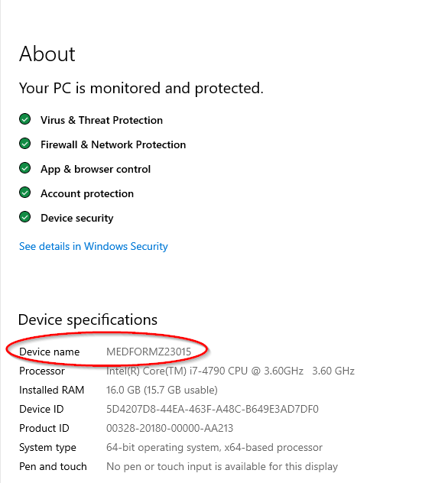Click the Product ID value 00328-20180-00000-AA213
Viewport: 448px width, 483px height.
point(170,428)
